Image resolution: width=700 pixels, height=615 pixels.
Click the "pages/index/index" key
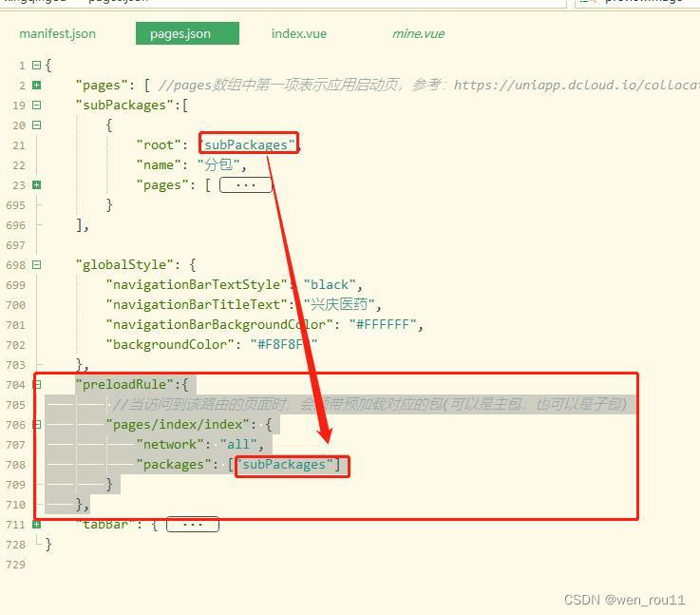click(178, 424)
